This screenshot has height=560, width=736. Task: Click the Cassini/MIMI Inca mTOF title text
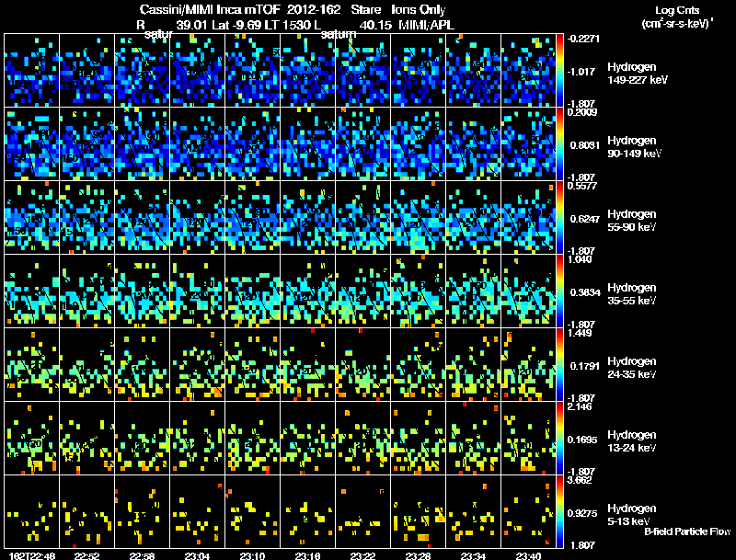click(210, 9)
